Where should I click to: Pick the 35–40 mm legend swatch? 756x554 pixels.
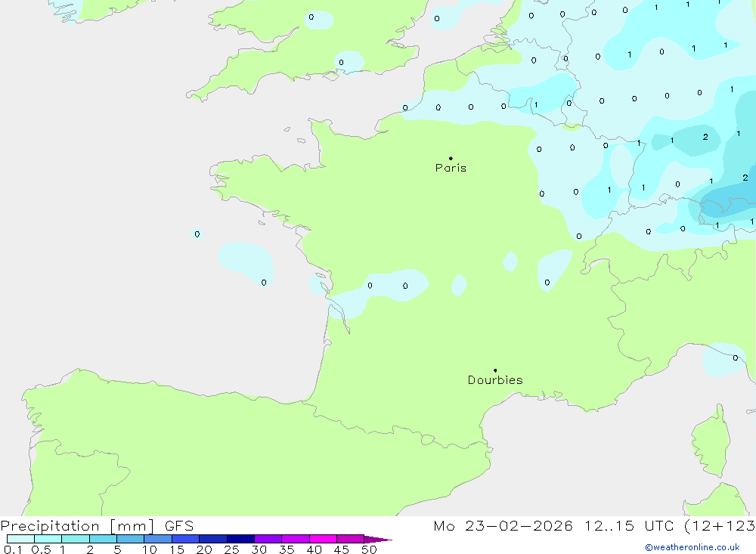point(296,539)
